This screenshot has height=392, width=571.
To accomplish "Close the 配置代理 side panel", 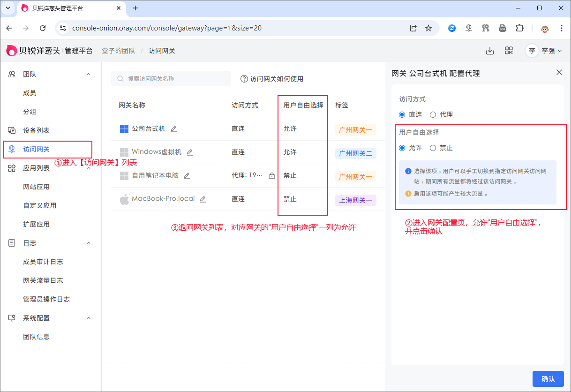I will click(x=559, y=72).
